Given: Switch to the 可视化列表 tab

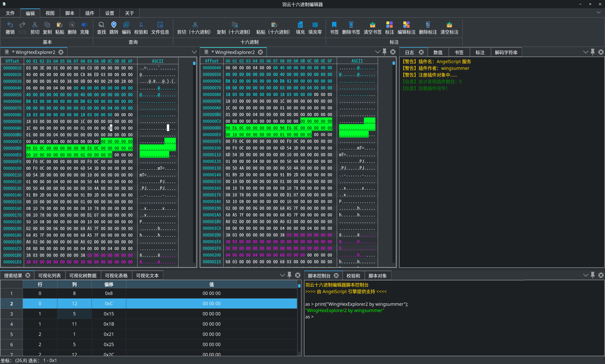Looking at the screenshot, I should click(x=49, y=275).
